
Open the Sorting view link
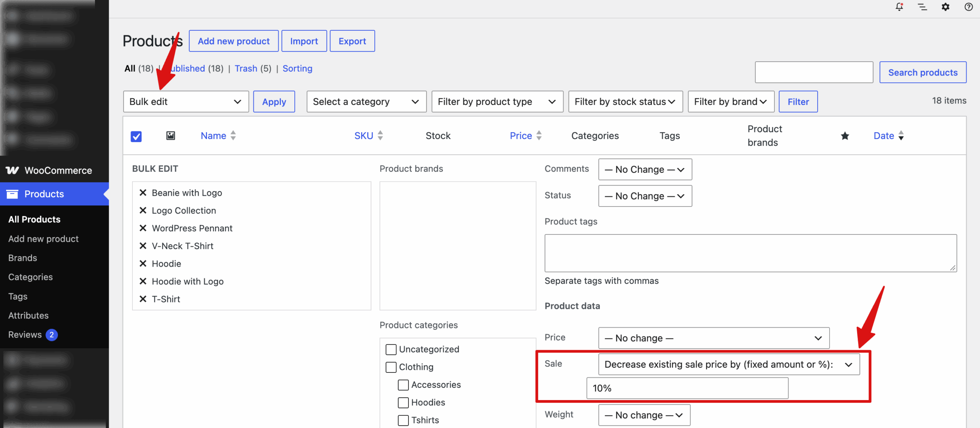297,68
